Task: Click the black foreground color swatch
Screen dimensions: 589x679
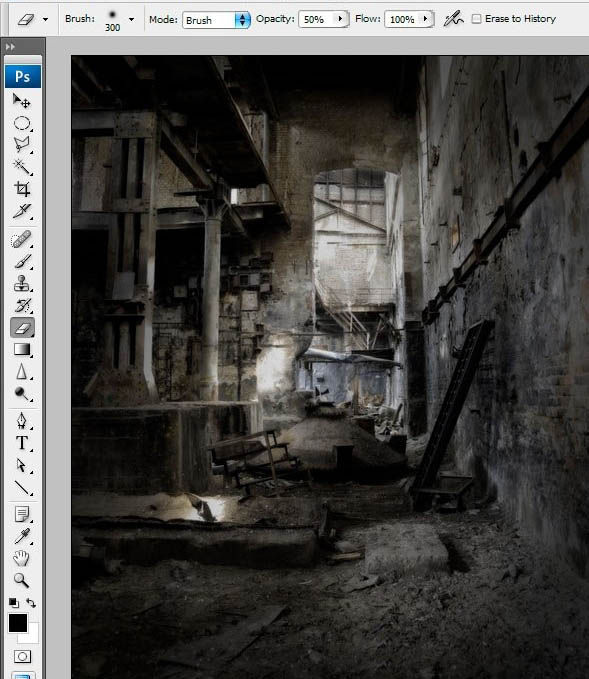Action: coord(18,623)
